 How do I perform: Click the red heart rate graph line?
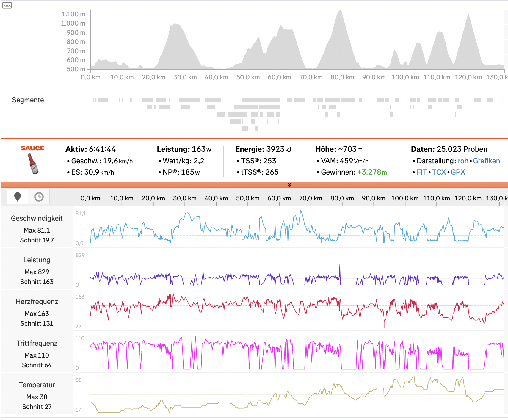[x=297, y=310]
